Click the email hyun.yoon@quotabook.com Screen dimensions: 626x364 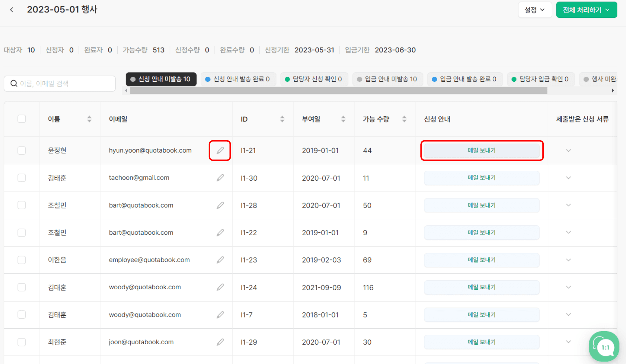point(150,150)
